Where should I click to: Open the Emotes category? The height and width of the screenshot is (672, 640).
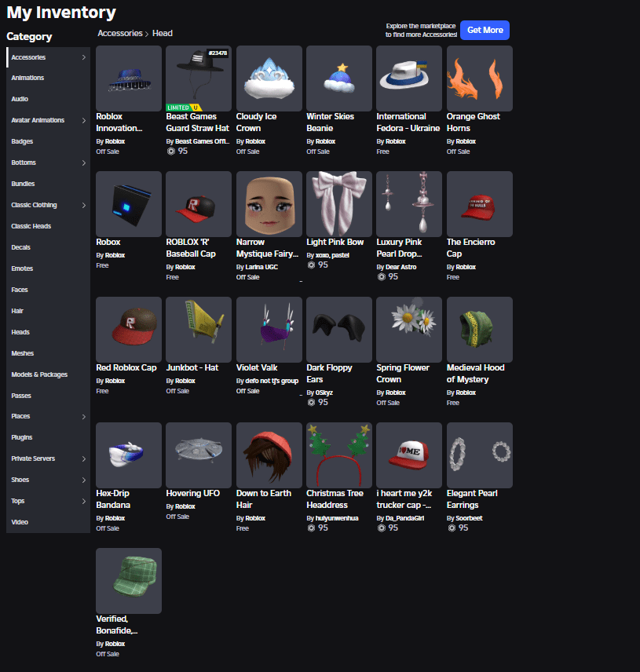[x=22, y=268]
